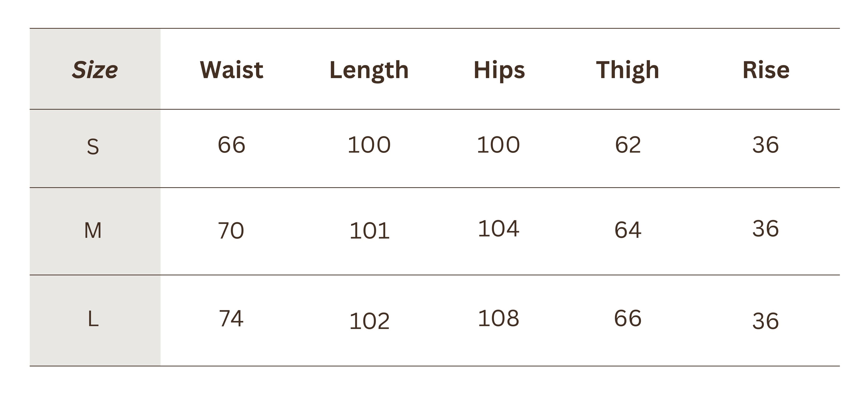868x394 pixels.
Task: Click the S row hips value 100
Action: [x=498, y=145]
